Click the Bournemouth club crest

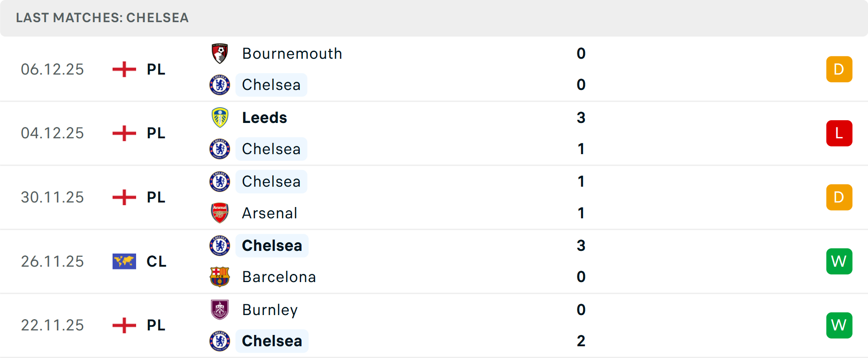coord(220,54)
